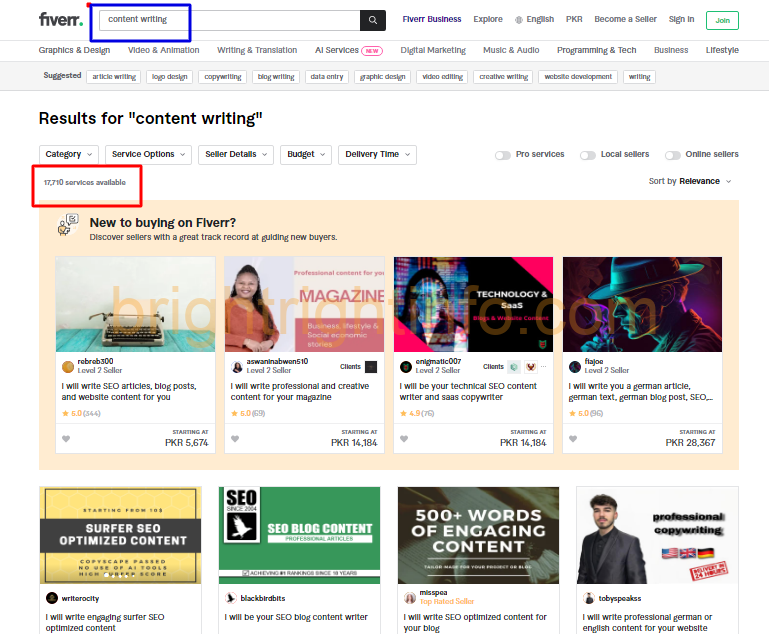Open aswaninabwen510's profile avatar
This screenshot has height=634, width=769.
[x=237, y=367]
